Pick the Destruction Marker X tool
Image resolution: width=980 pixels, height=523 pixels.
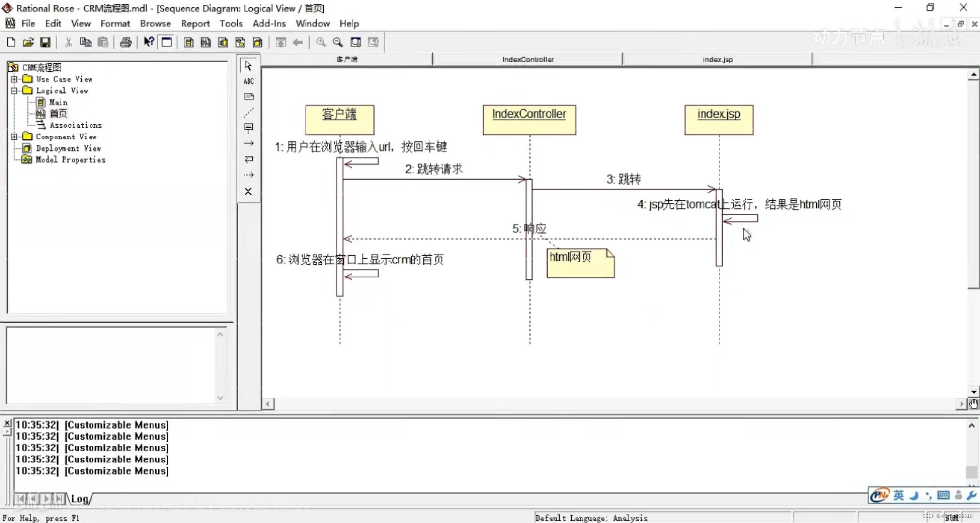coord(248,191)
